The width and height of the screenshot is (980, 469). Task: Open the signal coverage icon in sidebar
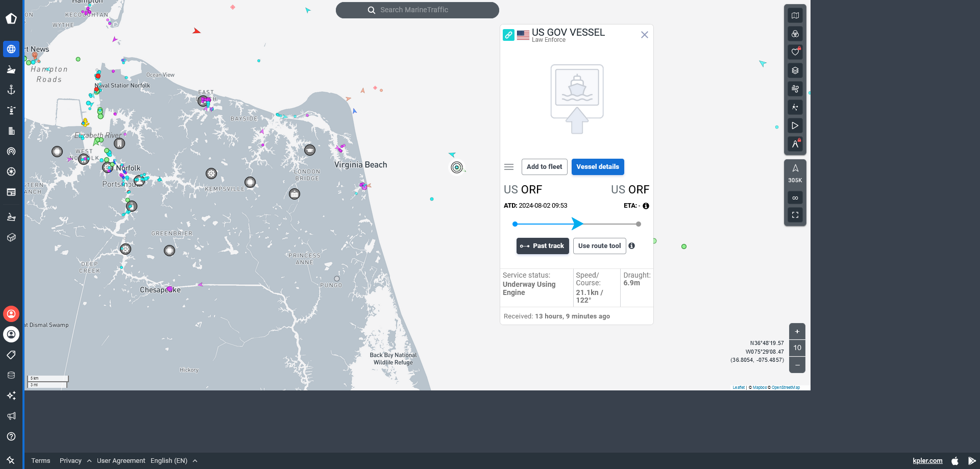pyautogui.click(x=11, y=151)
